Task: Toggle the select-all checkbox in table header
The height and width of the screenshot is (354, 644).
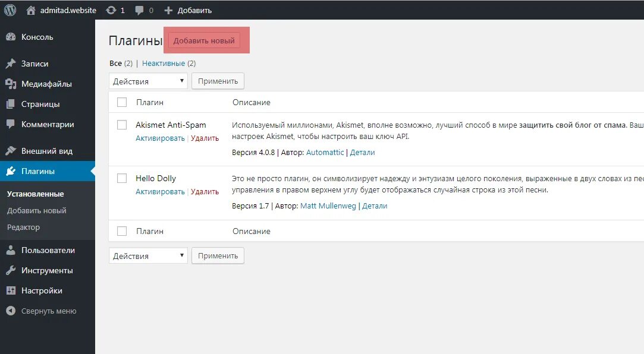Action: click(x=122, y=102)
